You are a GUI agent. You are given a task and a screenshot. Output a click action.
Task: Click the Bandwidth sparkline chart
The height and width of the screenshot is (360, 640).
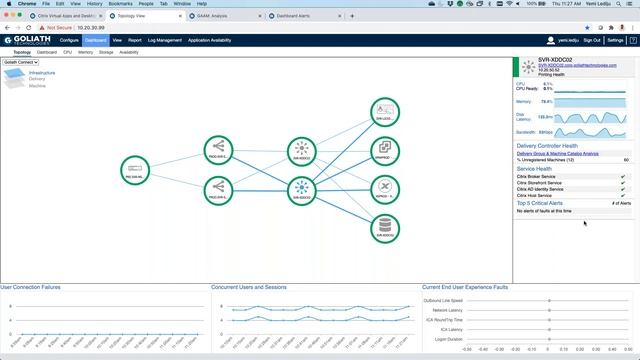(590, 132)
